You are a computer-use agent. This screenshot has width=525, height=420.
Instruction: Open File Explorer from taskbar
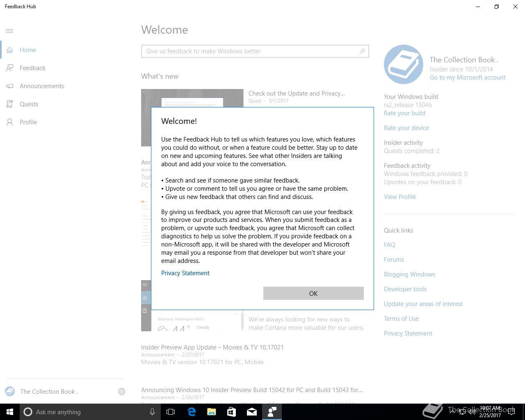coord(212,412)
